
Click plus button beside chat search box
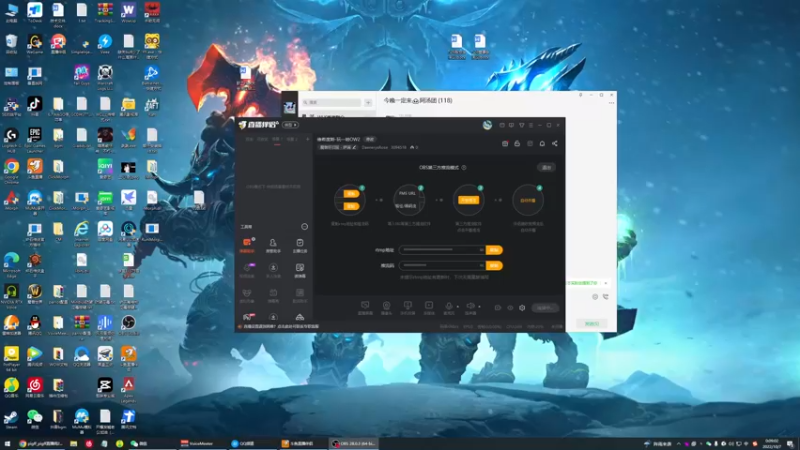pyautogui.click(x=368, y=103)
